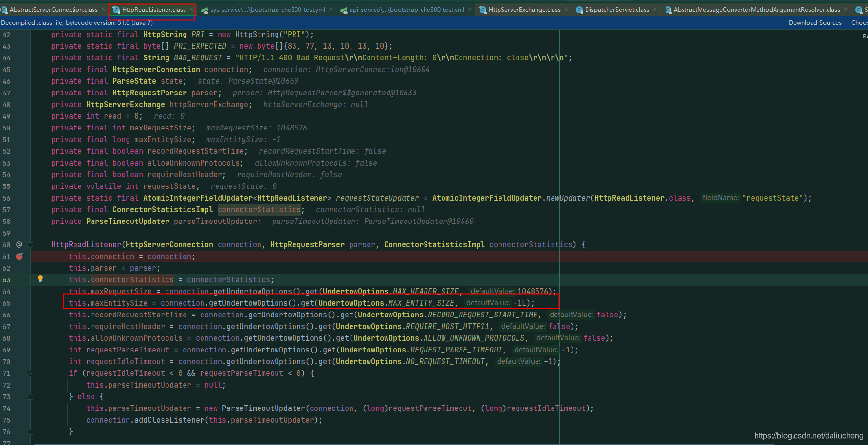The height and width of the screenshot is (445, 868).
Task: Toggle the breakpoint on line 61
Action: (x=19, y=256)
